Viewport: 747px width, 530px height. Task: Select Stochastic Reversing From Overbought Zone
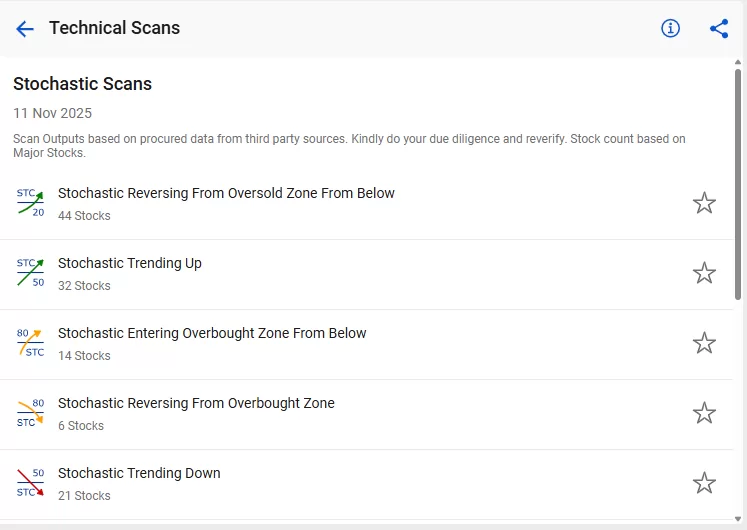click(196, 403)
